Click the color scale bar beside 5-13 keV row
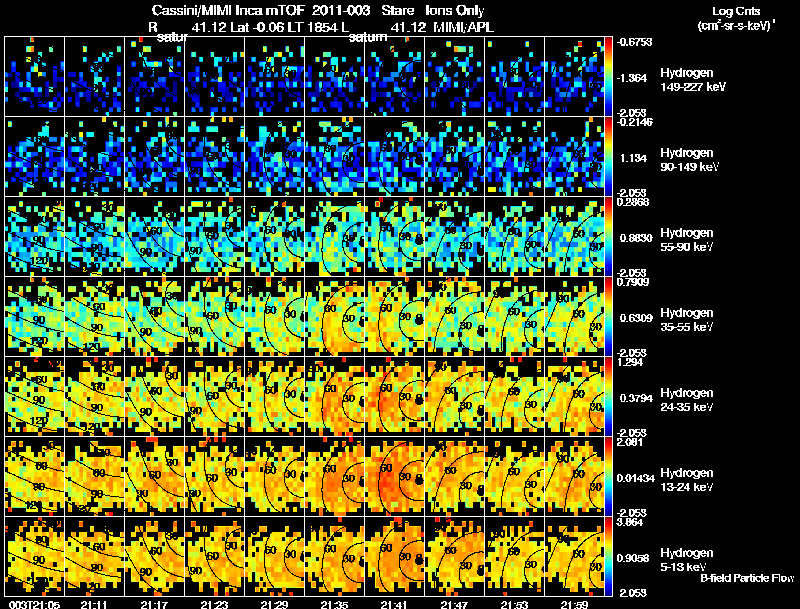Image resolution: width=800 pixels, height=609 pixels. 608,556
